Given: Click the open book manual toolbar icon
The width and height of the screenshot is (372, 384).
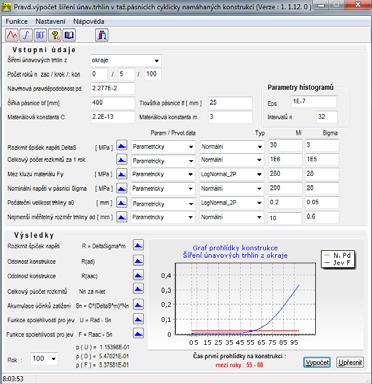Looking at the screenshot, I should pos(69,35).
